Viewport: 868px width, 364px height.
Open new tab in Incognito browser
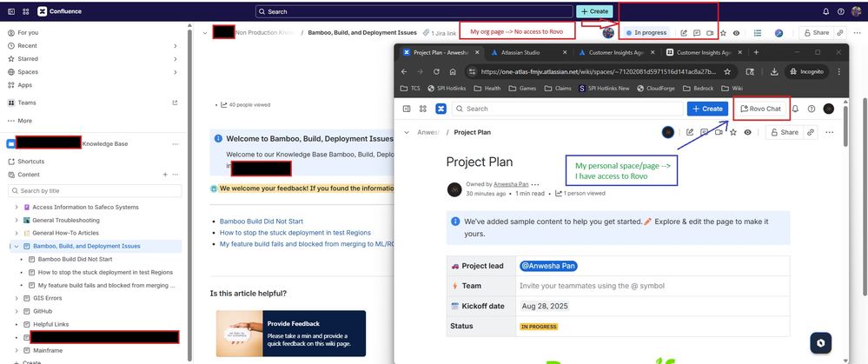tap(756, 52)
